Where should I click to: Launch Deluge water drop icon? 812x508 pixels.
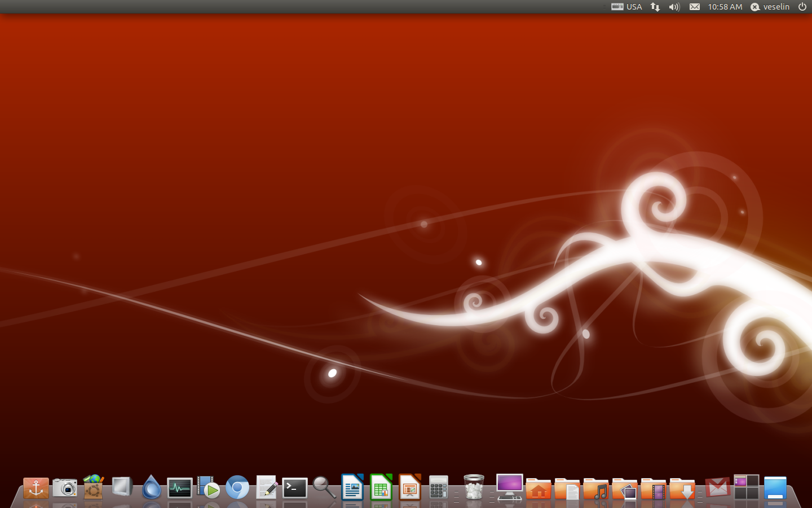click(x=151, y=488)
